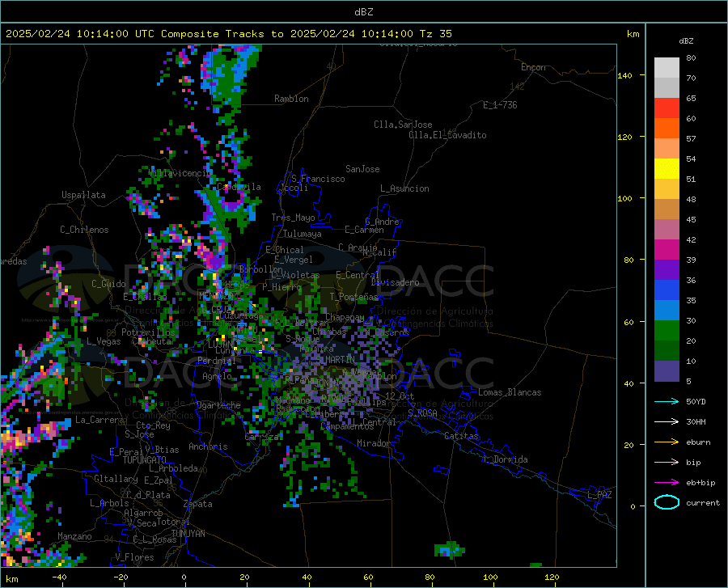Click the '30HM' legend label
The height and width of the screenshot is (588, 728).
[696, 422]
